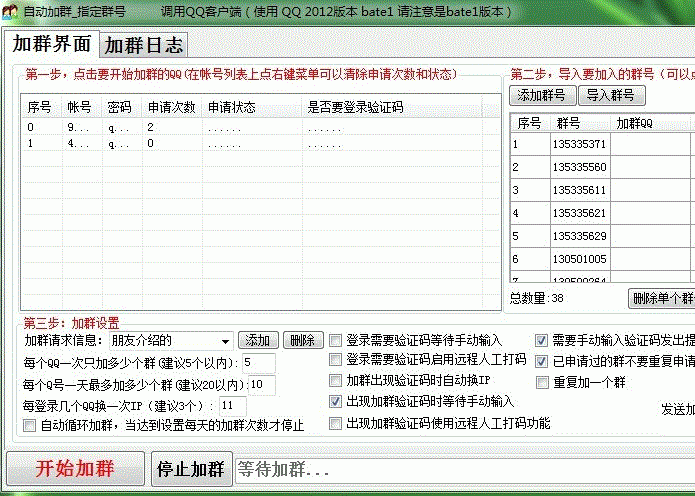Open the 加群日志 tab

click(144, 45)
